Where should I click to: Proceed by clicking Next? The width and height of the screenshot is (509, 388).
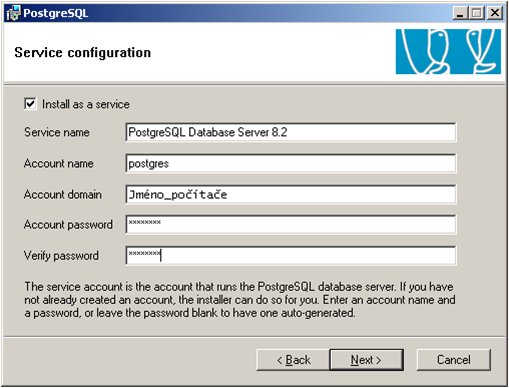pos(366,360)
